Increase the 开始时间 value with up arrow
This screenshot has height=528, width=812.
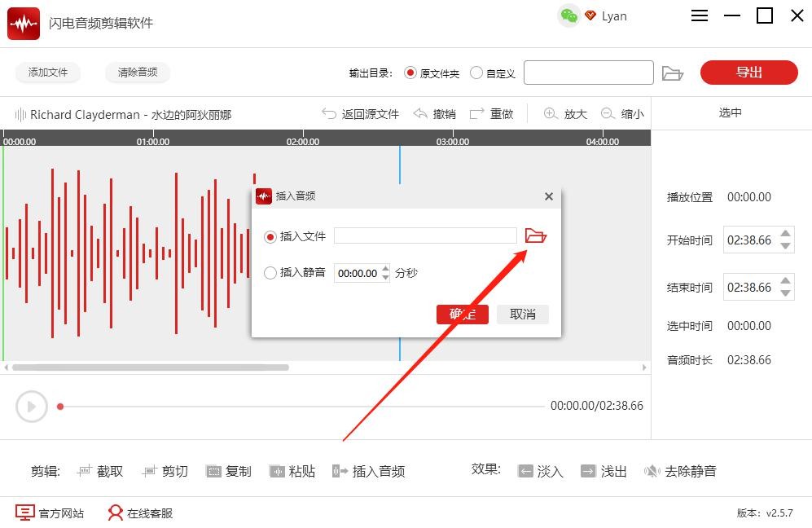[x=785, y=235]
